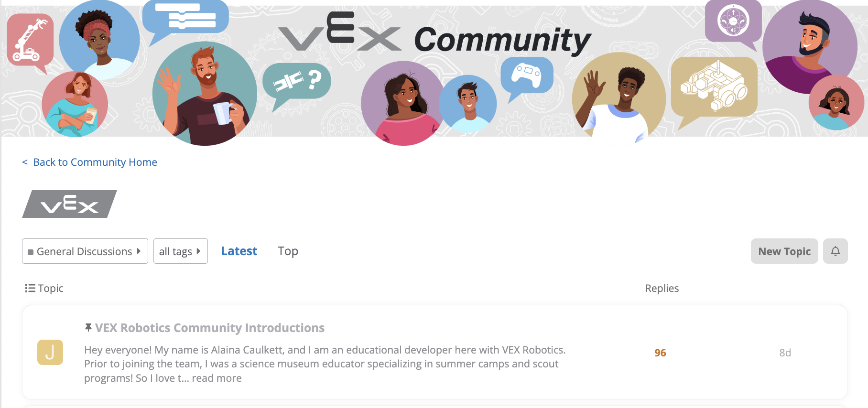Screen dimensions: 868x408
Task: Open the General Discussions category dropdown
Action: coord(85,251)
